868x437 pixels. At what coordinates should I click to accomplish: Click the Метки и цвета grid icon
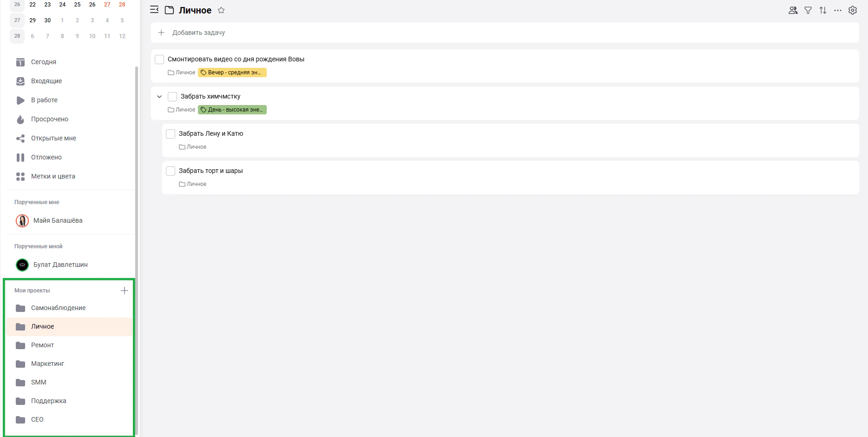point(20,176)
